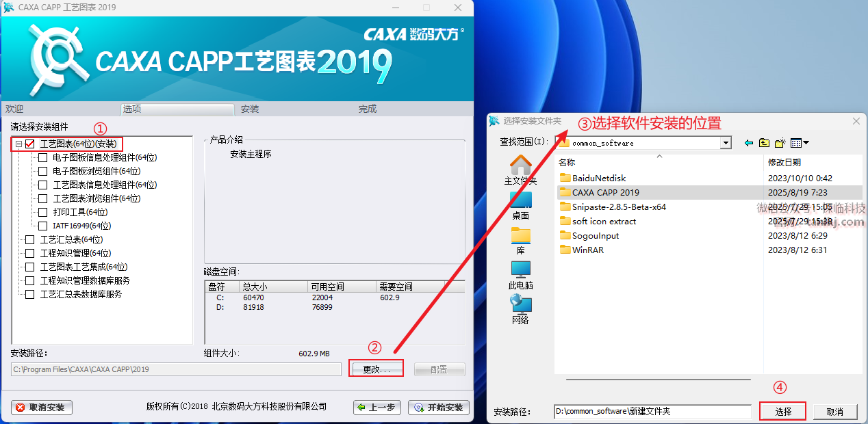Check 工艺图表浏览组件(64位) component
Screen dimensions: 868x424
(43, 198)
